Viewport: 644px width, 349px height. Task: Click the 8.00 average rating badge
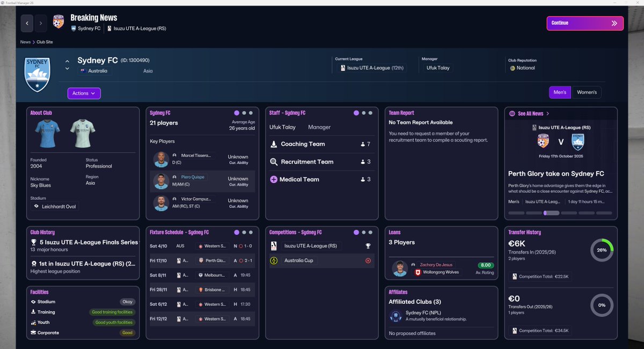(x=485, y=265)
